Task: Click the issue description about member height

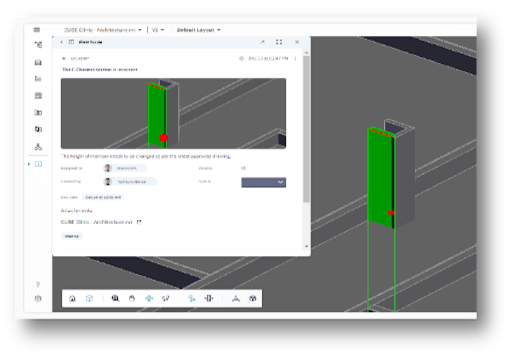Action: tap(146, 156)
